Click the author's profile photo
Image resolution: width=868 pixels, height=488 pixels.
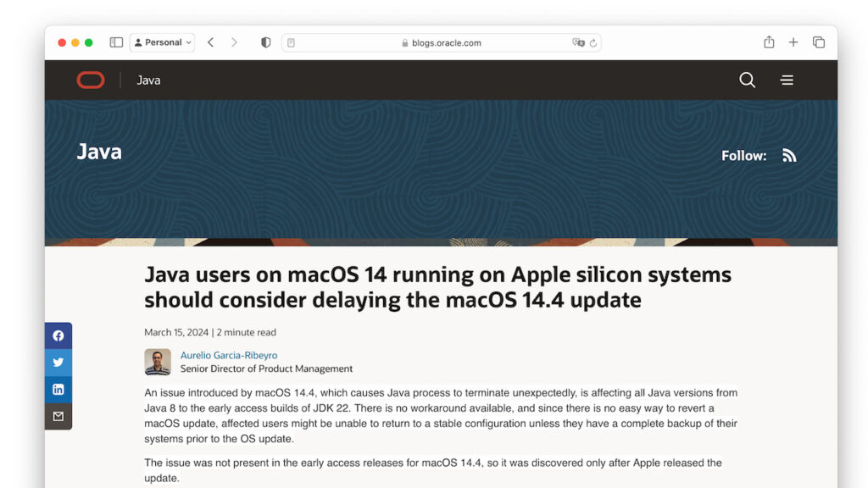pos(157,362)
